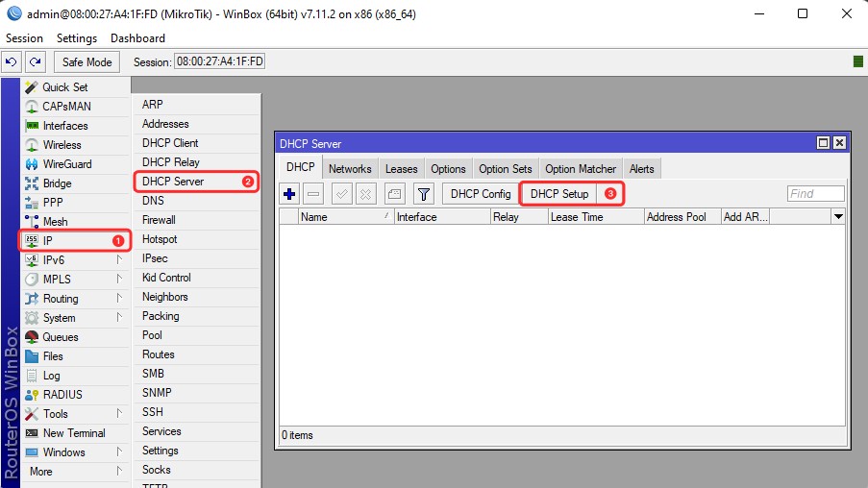
Task: Click the Enable checkmark toolbar button
Action: 341,194
